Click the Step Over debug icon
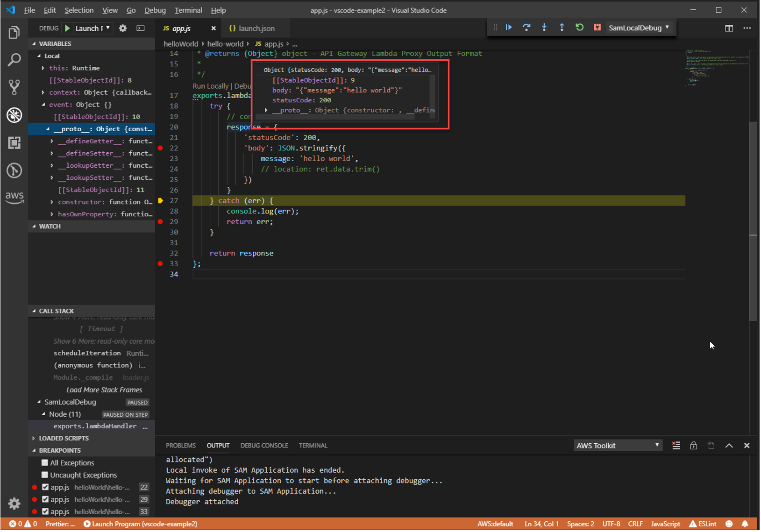The image size is (761, 532). pyautogui.click(x=527, y=28)
